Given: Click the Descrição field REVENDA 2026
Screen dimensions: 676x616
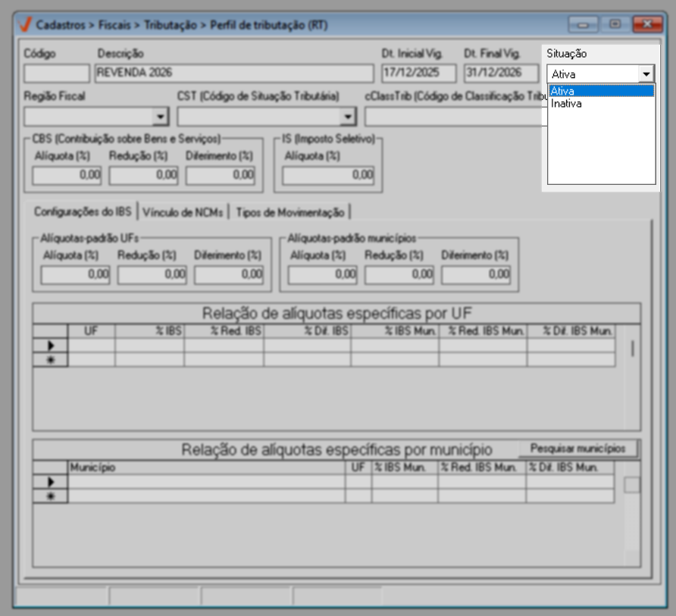Looking at the screenshot, I should pos(234,73).
